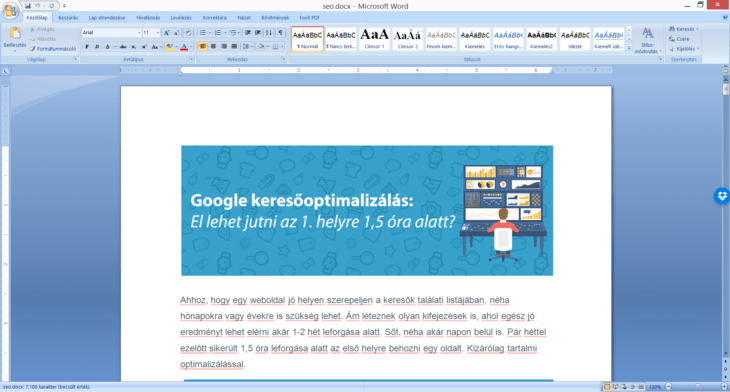Increase paragraph indent
The image size is (730, 392).
tap(258, 33)
